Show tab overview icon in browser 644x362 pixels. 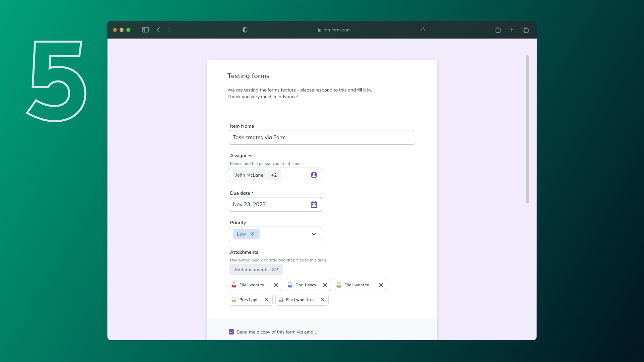[x=526, y=30]
